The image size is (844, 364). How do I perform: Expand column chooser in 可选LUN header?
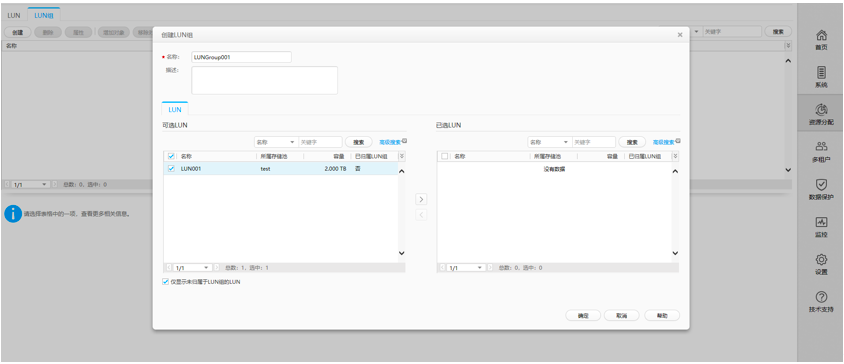(402, 156)
